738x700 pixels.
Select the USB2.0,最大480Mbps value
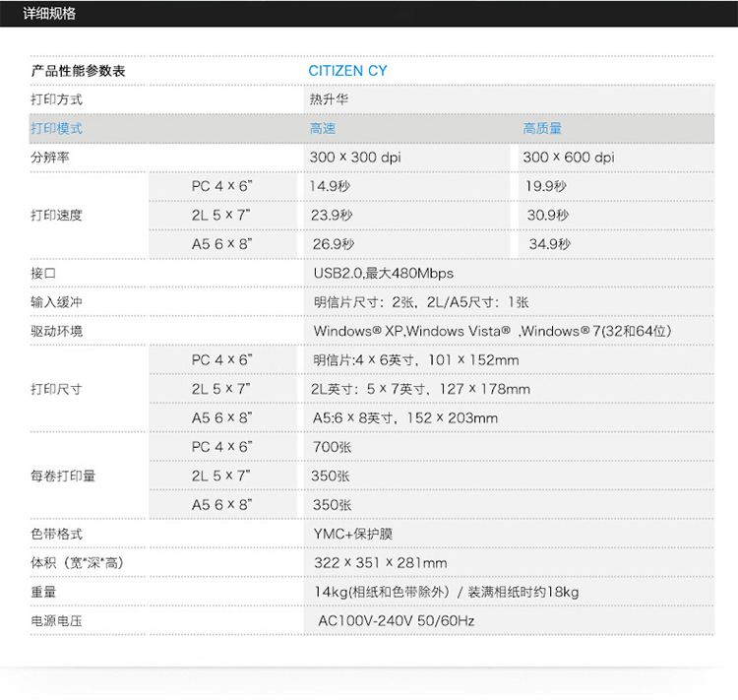pyautogui.click(x=384, y=274)
